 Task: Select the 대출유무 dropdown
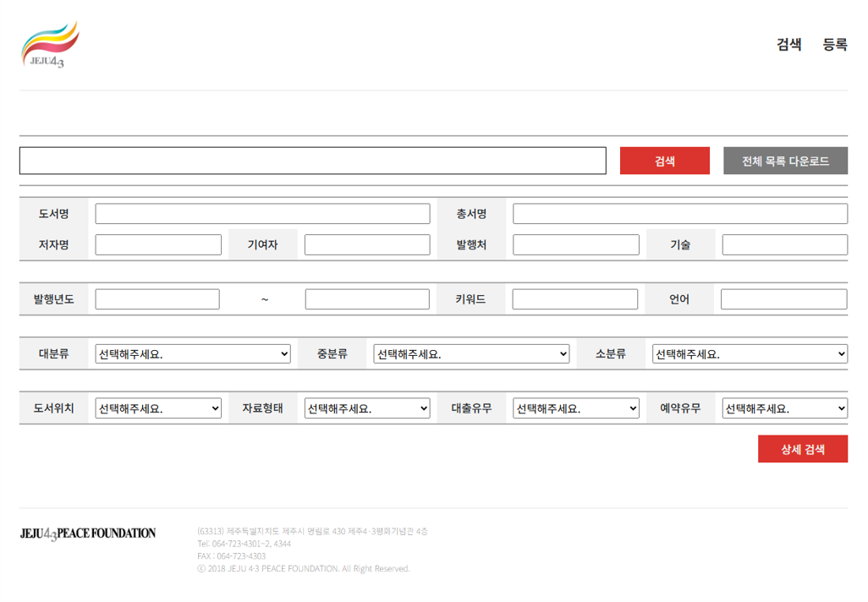[575, 408]
